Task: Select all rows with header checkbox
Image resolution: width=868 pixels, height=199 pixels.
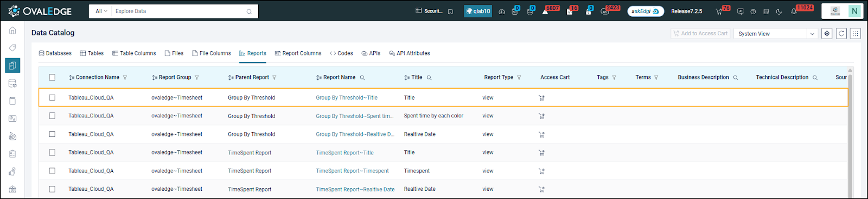Action: [x=52, y=77]
